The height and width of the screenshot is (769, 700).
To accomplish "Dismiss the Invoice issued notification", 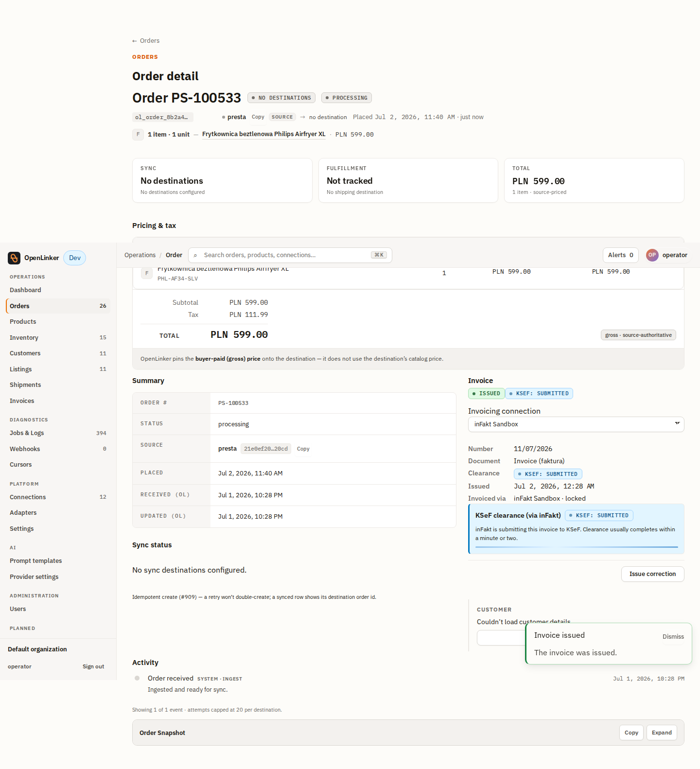I will 673,637.
